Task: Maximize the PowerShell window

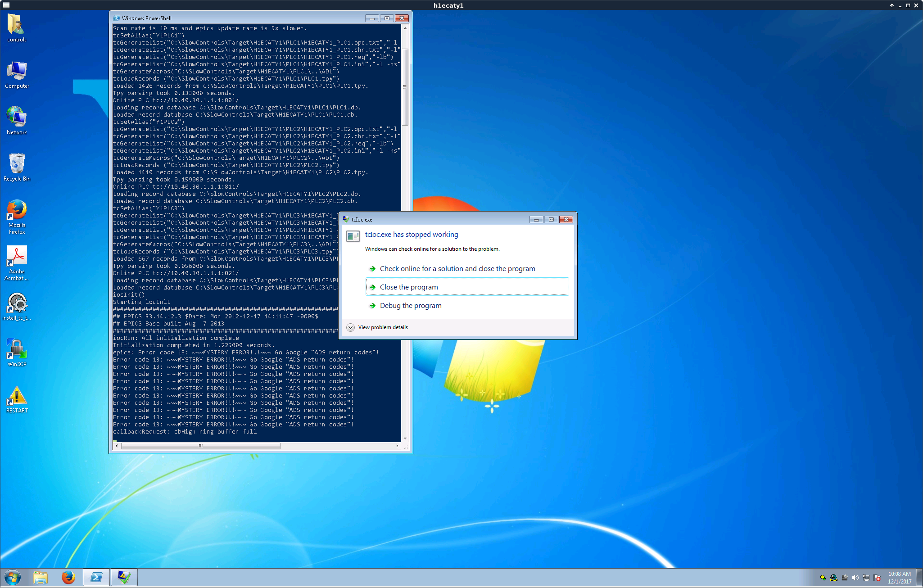Action: pyautogui.click(x=387, y=18)
